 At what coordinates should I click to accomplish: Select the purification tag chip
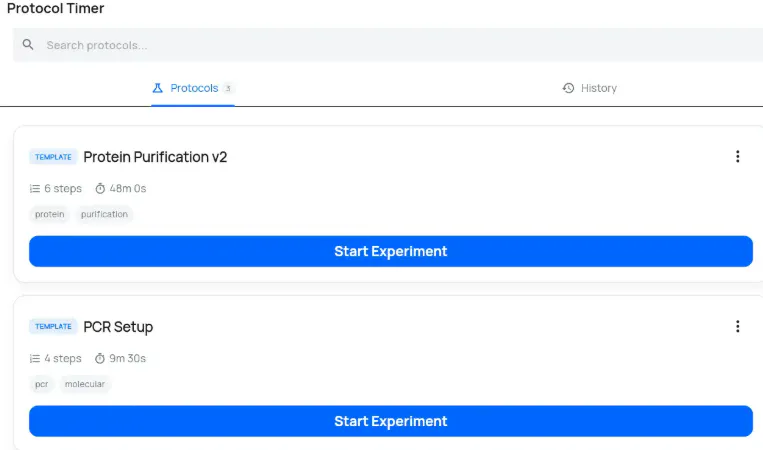[x=104, y=214]
